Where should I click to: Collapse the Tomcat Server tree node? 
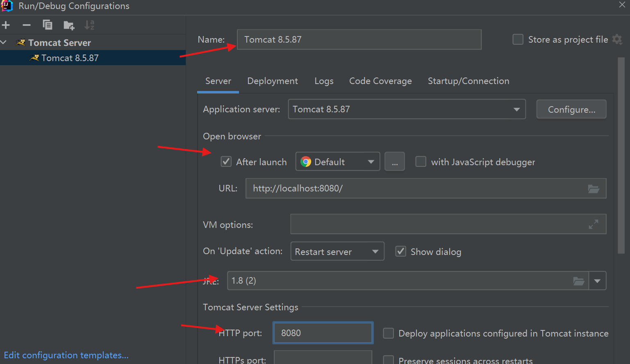(4, 42)
